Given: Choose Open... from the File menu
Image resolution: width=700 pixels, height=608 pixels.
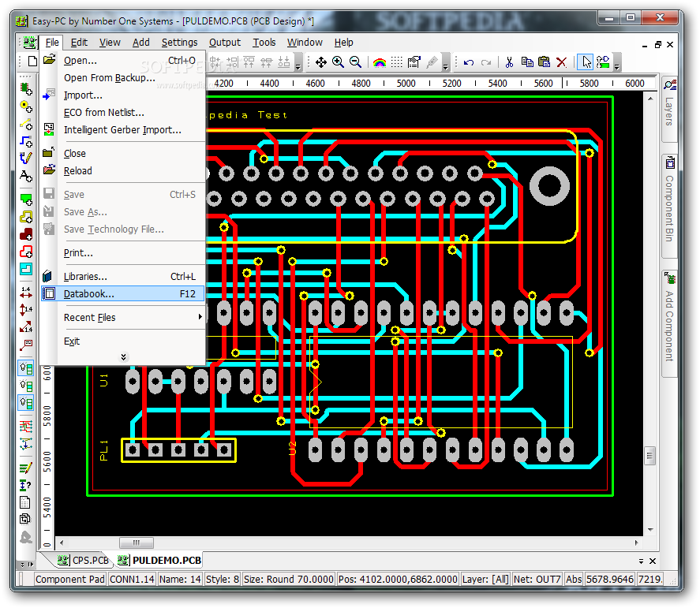Looking at the screenshot, I should [x=123, y=60].
